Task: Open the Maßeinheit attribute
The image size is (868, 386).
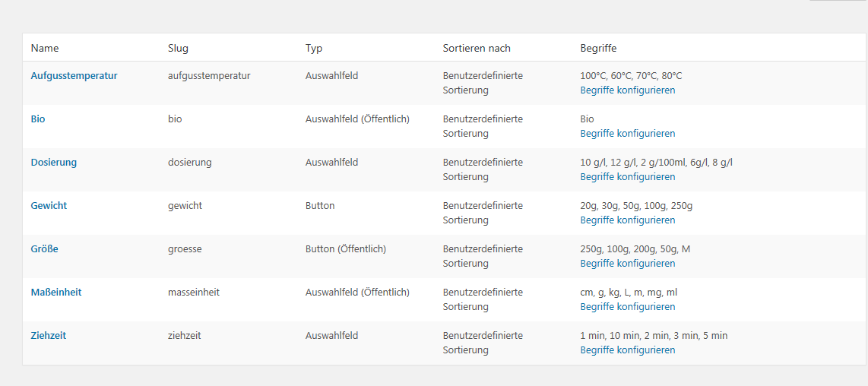Action: click(56, 292)
